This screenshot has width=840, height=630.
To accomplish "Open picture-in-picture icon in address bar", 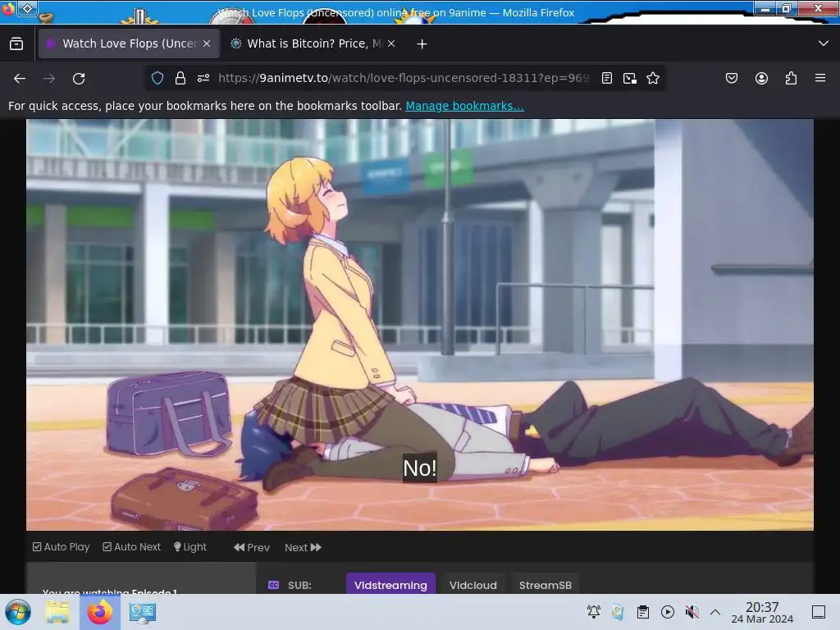I will click(x=630, y=78).
